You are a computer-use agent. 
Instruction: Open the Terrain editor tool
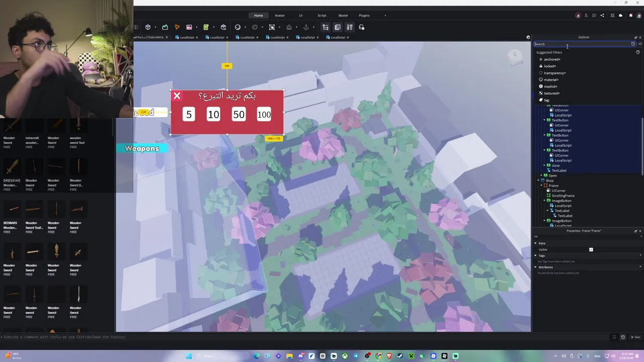click(x=165, y=27)
